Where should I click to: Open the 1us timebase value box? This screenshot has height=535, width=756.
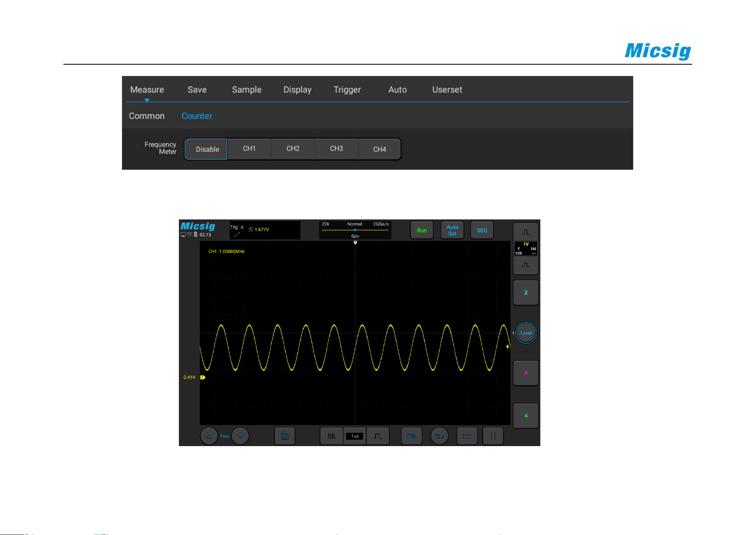tap(355, 436)
